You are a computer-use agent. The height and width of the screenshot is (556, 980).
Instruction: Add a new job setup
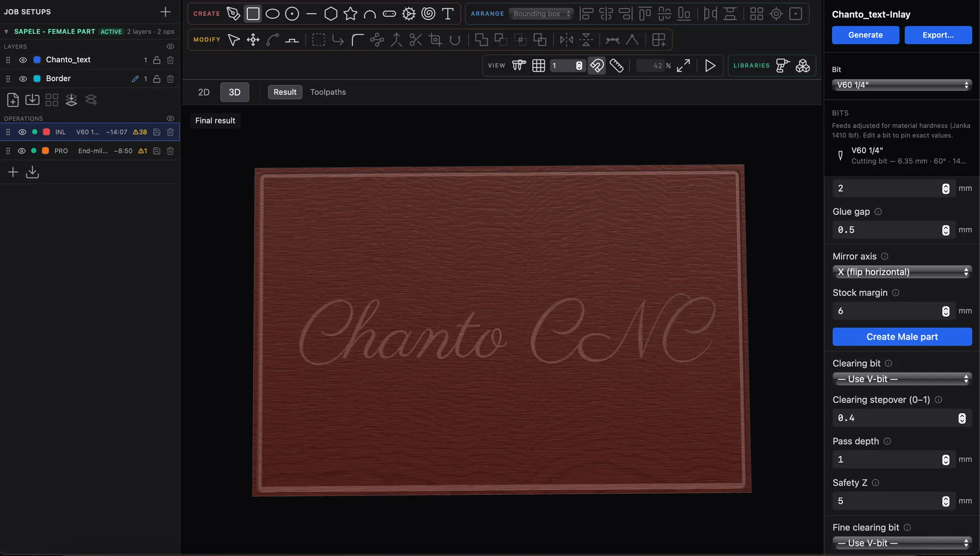pyautogui.click(x=165, y=12)
